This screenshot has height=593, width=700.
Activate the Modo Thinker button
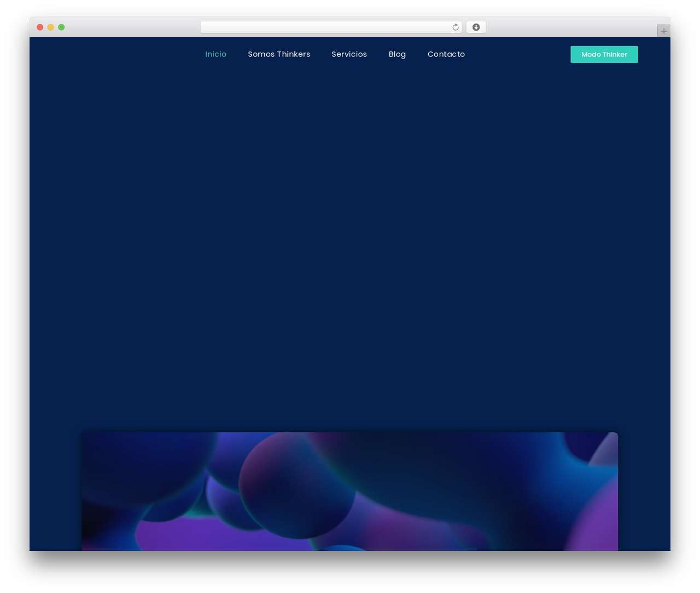tap(604, 54)
